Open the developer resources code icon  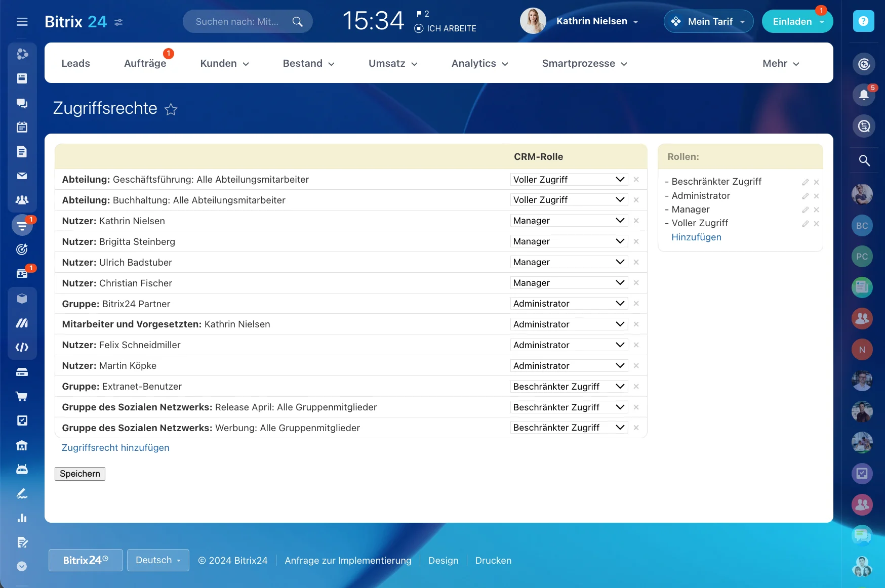(x=22, y=347)
